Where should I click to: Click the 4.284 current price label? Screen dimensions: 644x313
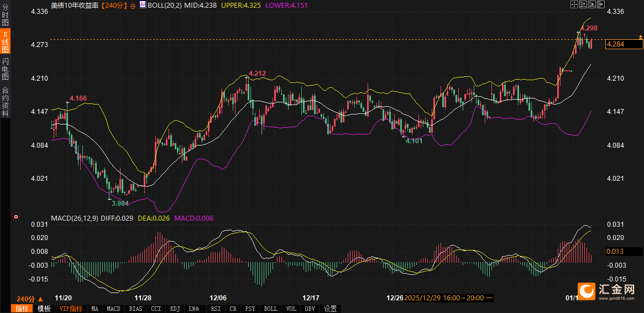pos(622,44)
